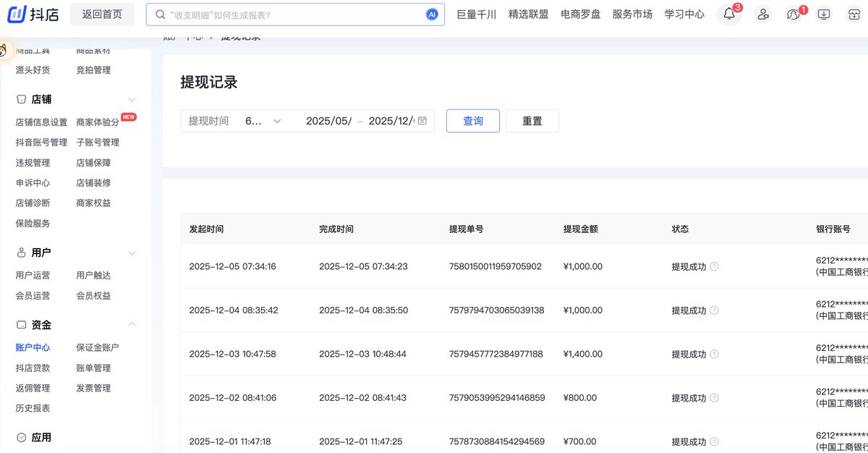The height and width of the screenshot is (453, 868).
Task: Open the account profile icon
Action: coord(762,14)
